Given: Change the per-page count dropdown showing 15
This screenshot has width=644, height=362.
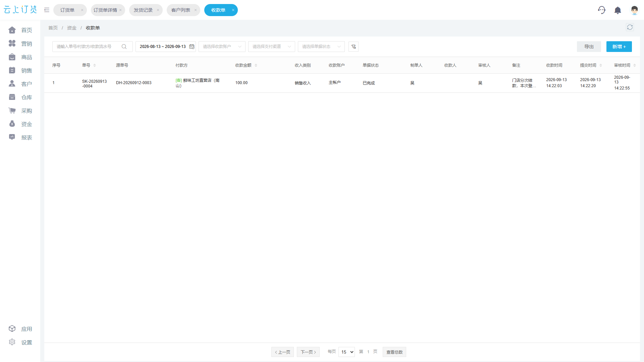Looking at the screenshot, I should [x=346, y=352].
